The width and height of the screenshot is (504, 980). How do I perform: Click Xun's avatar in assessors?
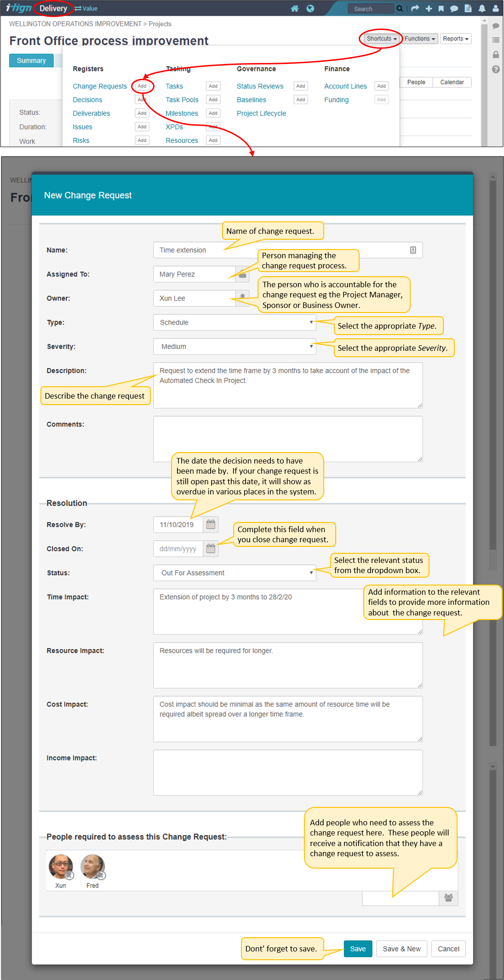click(x=61, y=866)
